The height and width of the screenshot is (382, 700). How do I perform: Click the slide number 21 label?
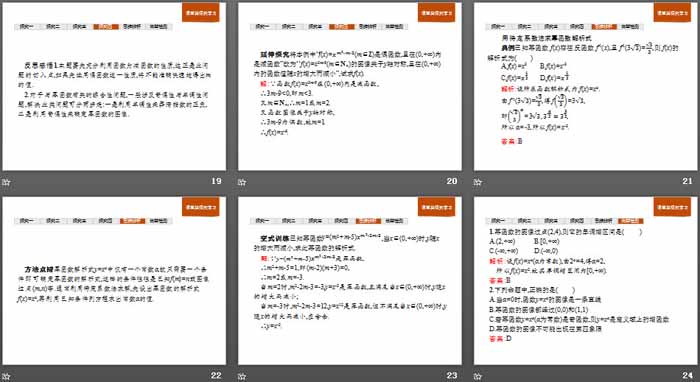tap(688, 181)
